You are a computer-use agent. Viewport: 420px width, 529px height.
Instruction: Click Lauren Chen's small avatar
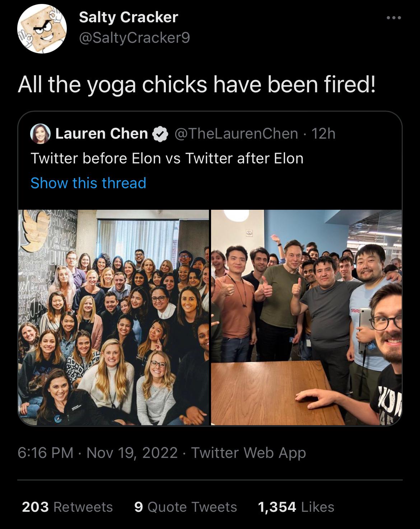pos(40,134)
